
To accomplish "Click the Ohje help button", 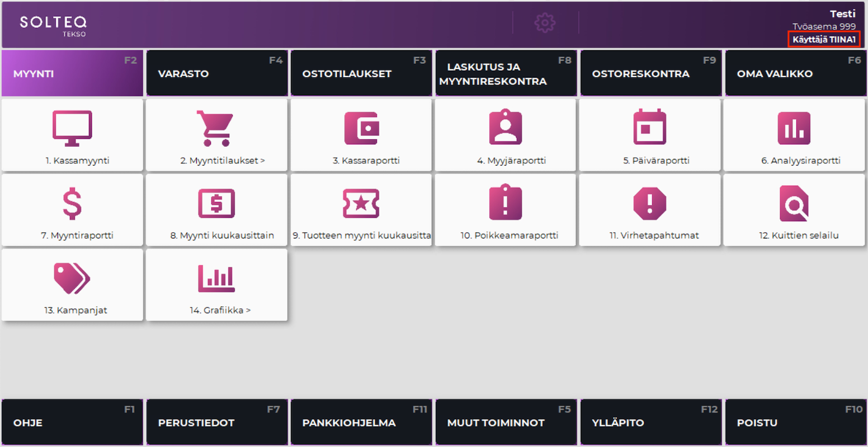I will (x=72, y=422).
